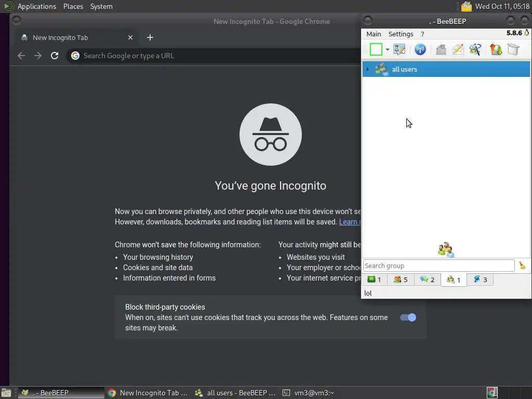Switch to 'all users - BeeBEEP' taskbar button
Image resolution: width=532 pixels, height=399 pixels.
(235, 393)
